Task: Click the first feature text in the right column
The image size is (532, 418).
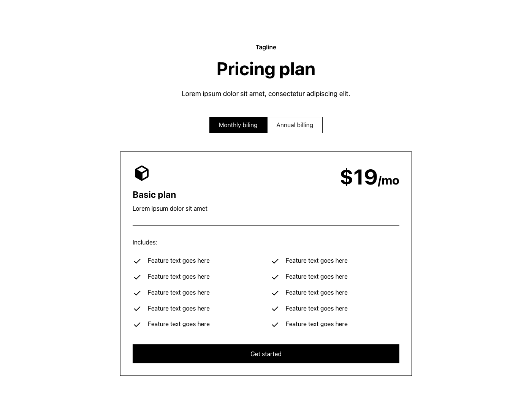Action: coord(317,260)
